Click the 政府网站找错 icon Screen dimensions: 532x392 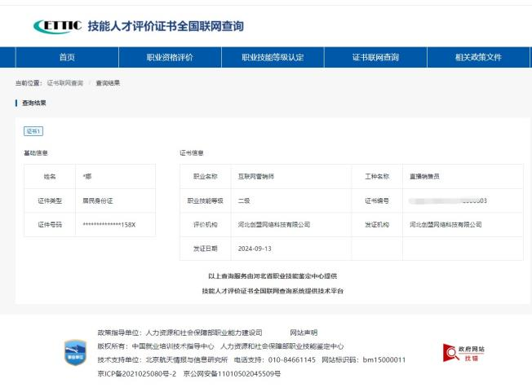[x=463, y=352]
